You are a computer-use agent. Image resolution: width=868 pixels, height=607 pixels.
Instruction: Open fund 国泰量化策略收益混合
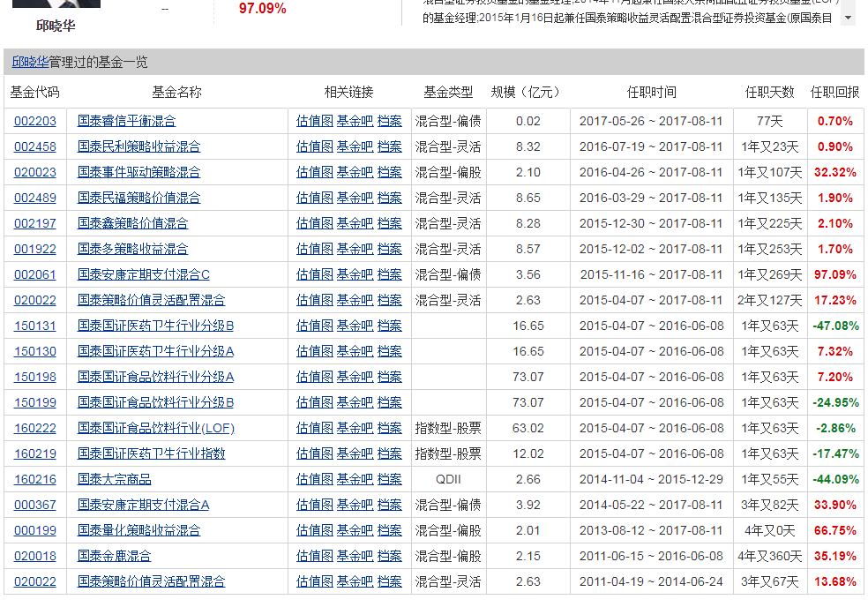pos(138,530)
